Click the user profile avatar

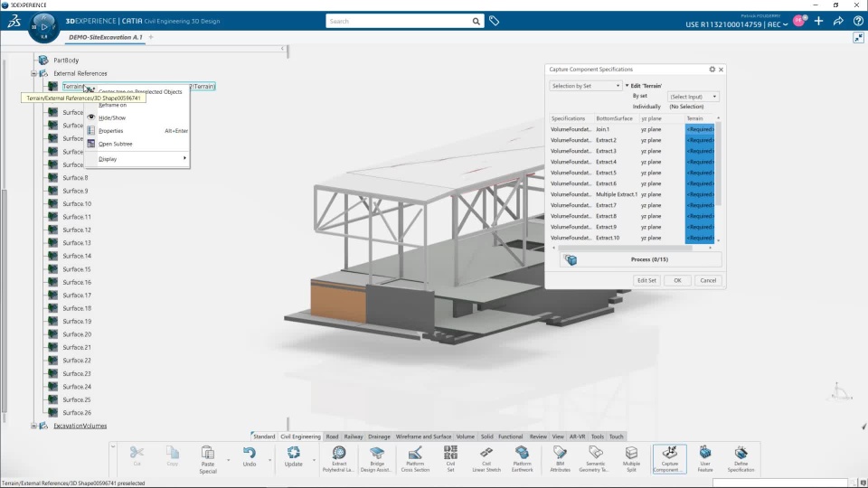tap(799, 21)
